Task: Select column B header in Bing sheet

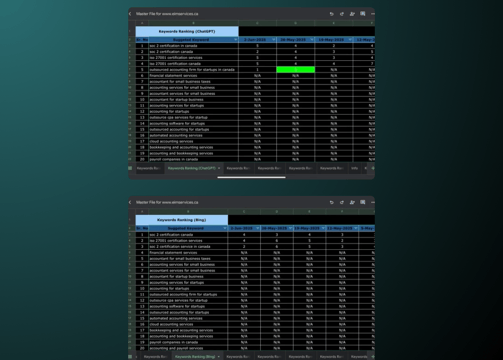Action: pyautogui.click(x=188, y=211)
